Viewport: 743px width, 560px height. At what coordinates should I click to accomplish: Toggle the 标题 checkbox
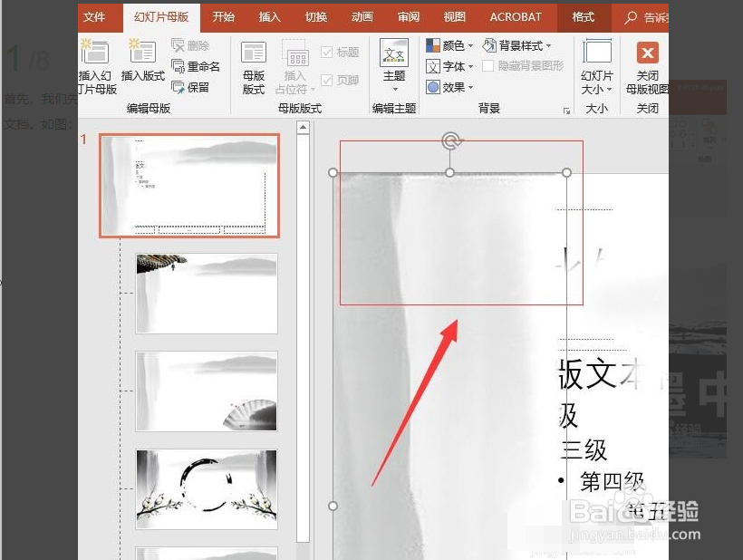[x=326, y=53]
